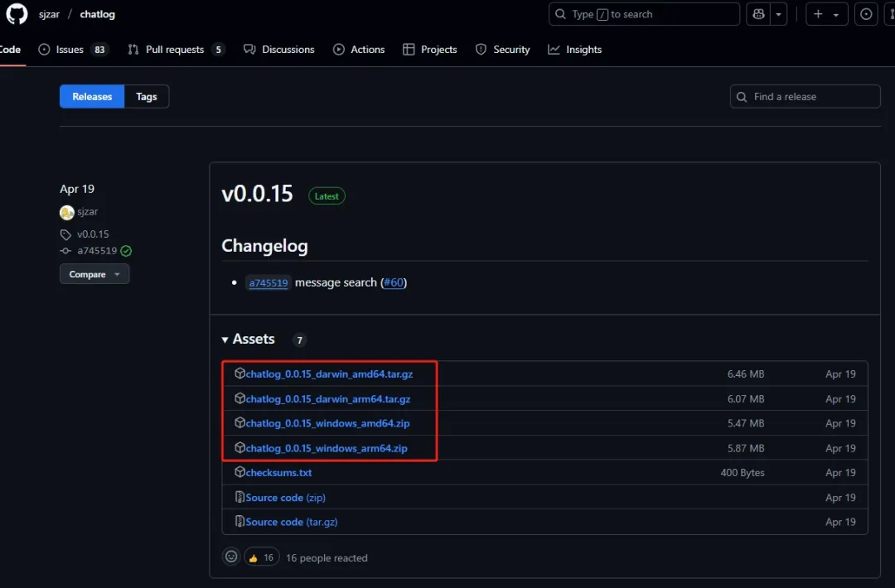This screenshot has width=895, height=588.
Task: Open the issues circle icon in header
Action: [866, 14]
